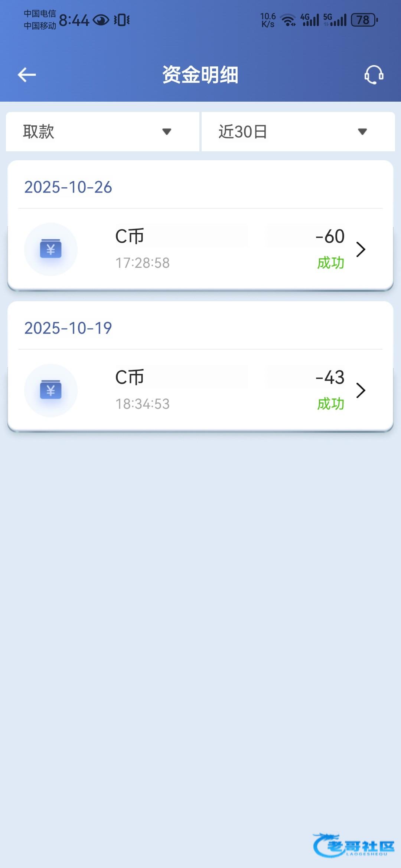Tap the Wi-Fi signal icon
The image size is (401, 868).
[x=288, y=20]
